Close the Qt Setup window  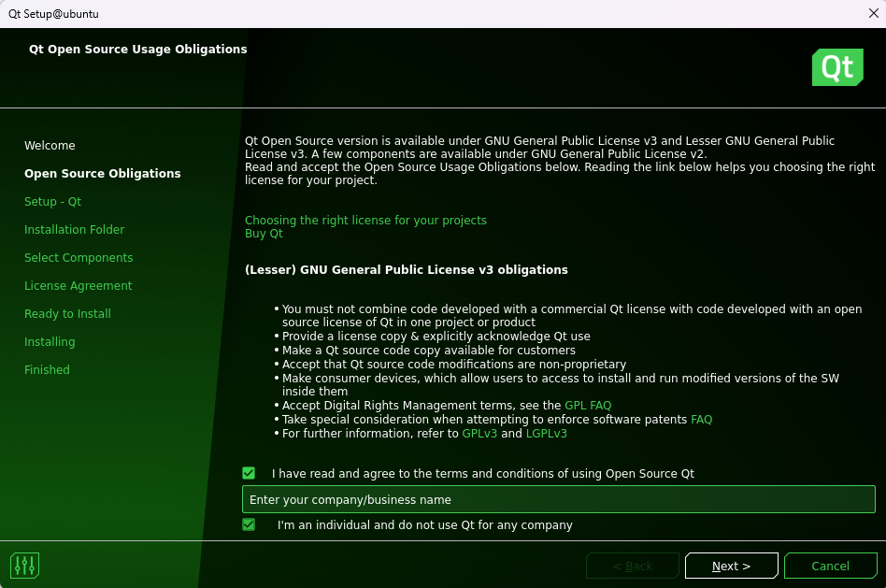tap(873, 13)
